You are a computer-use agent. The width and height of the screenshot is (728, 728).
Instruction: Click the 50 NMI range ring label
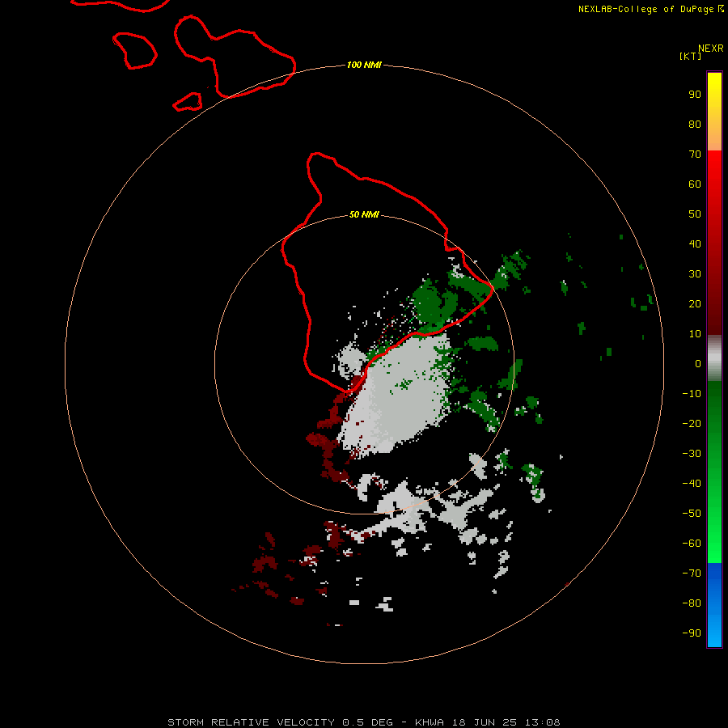click(x=364, y=214)
